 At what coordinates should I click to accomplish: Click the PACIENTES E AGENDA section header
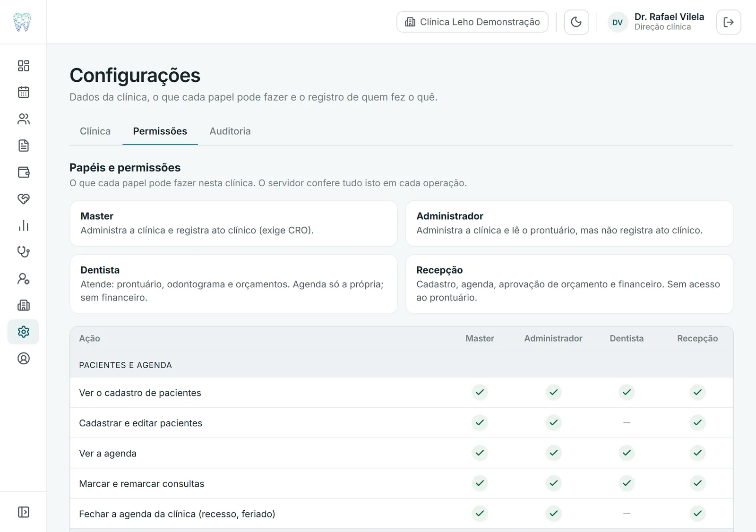(x=126, y=365)
